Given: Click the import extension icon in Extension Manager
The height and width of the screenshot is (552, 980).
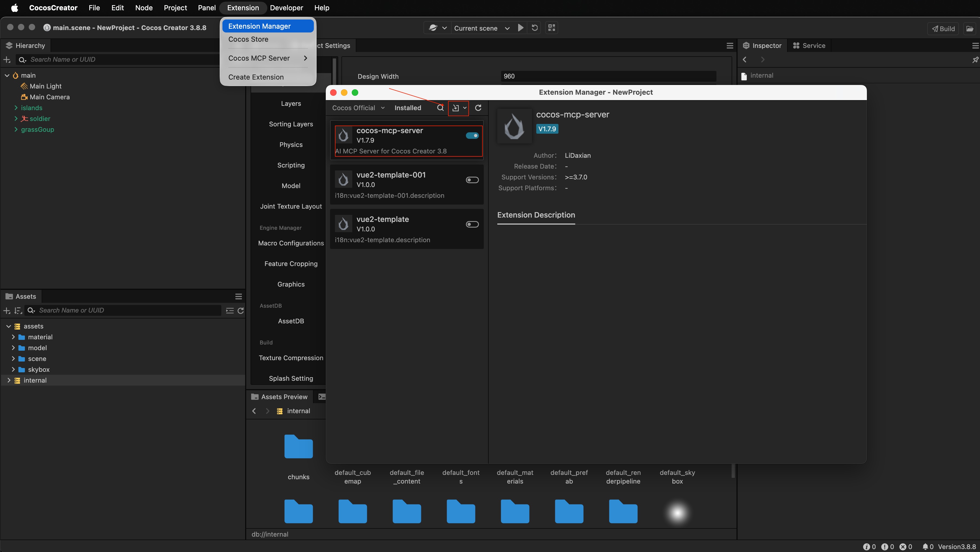Looking at the screenshot, I should click(x=455, y=108).
